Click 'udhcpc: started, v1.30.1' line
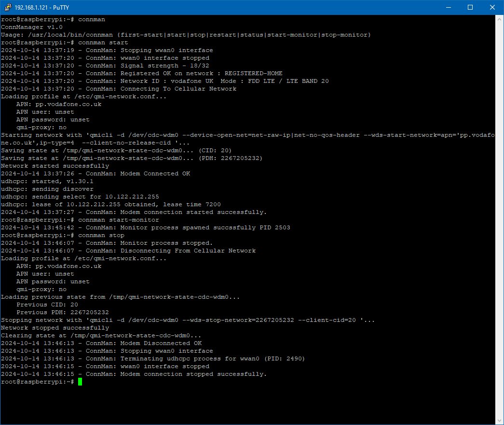The image size is (504, 425). [47, 181]
